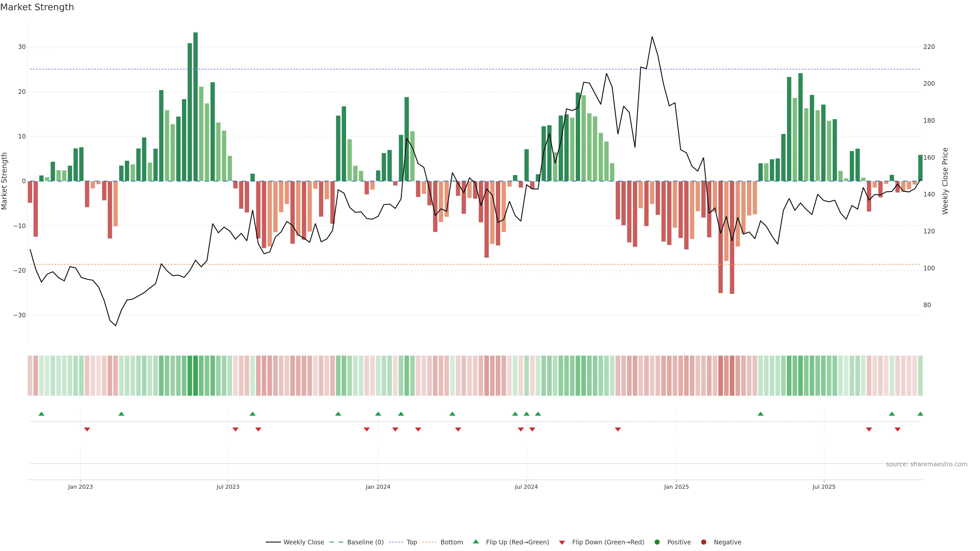The height and width of the screenshot is (551, 980).
Task: Click the weekly close line's highest peak
Action: pyautogui.click(x=652, y=37)
